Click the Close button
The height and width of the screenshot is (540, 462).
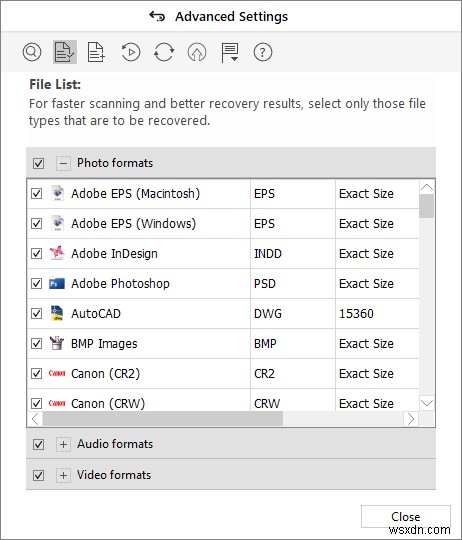pos(406,516)
